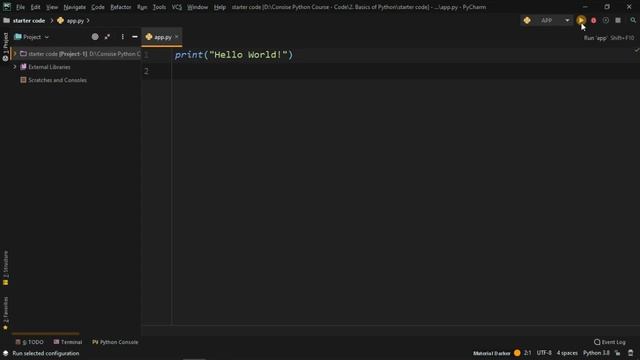Open the TODO tool window
The width and height of the screenshot is (640, 360).
(x=29, y=342)
